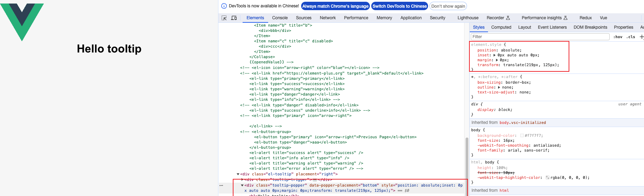Click the Recorder experiment flask icon

pos(508,18)
